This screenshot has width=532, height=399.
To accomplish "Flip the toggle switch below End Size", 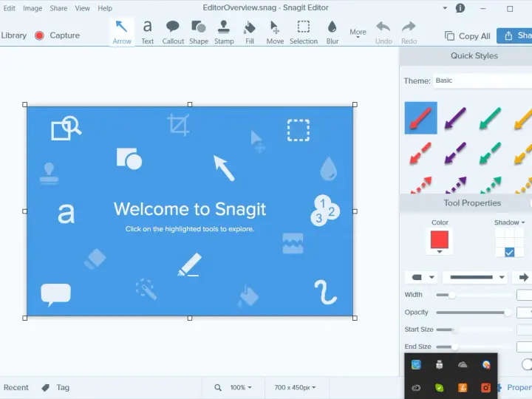I will 527,364.
